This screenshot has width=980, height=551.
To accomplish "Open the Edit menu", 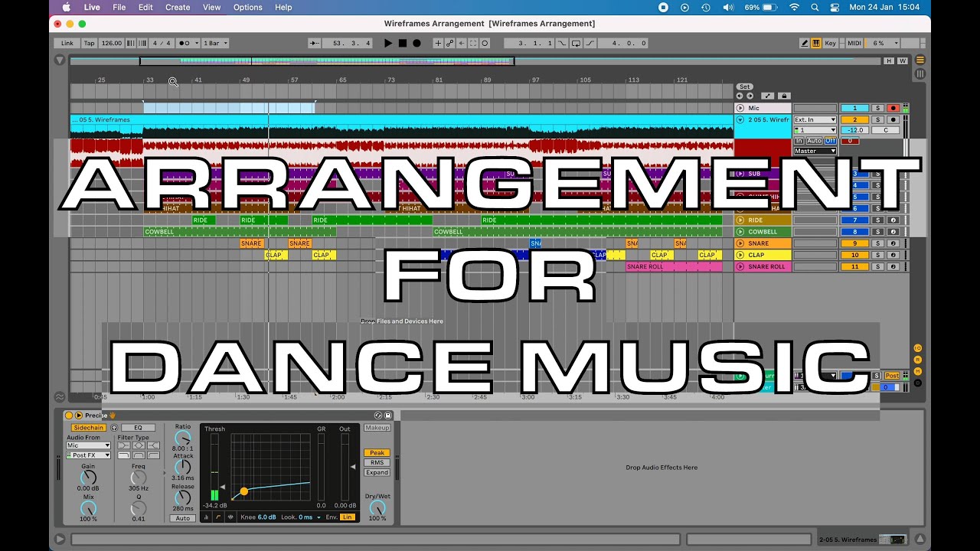I will (145, 8).
